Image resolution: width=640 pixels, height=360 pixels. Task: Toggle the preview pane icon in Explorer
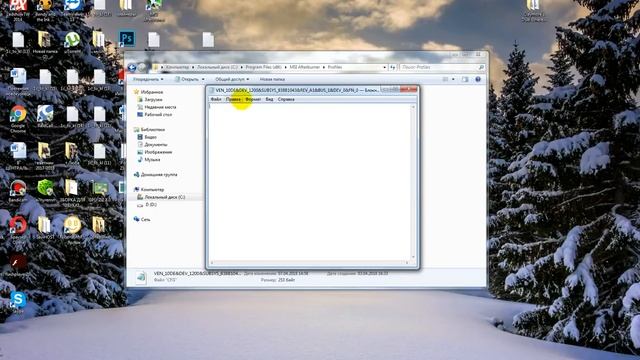point(465,79)
